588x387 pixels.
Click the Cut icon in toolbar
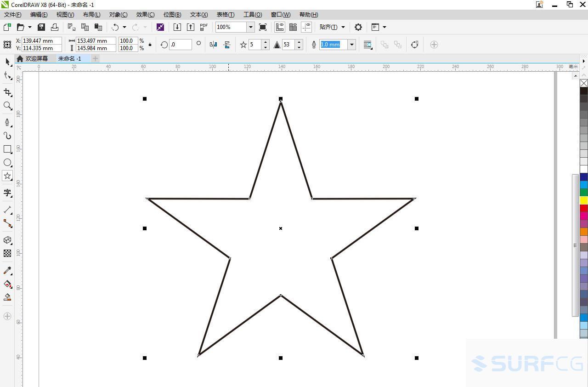(x=72, y=27)
